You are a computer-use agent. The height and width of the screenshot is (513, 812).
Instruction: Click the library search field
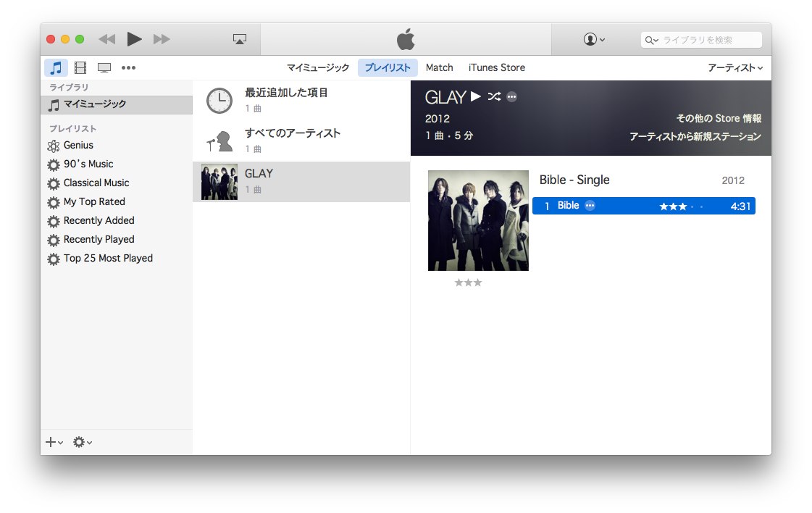pos(701,40)
